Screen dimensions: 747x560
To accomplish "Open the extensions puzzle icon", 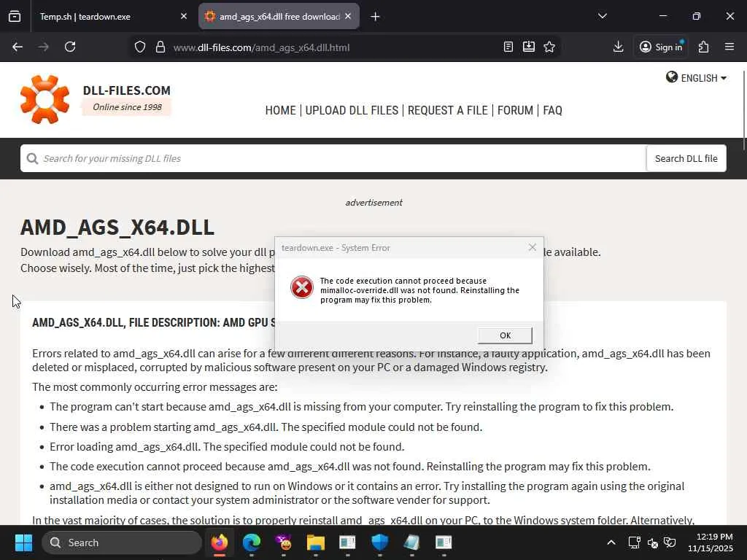I will tap(704, 47).
